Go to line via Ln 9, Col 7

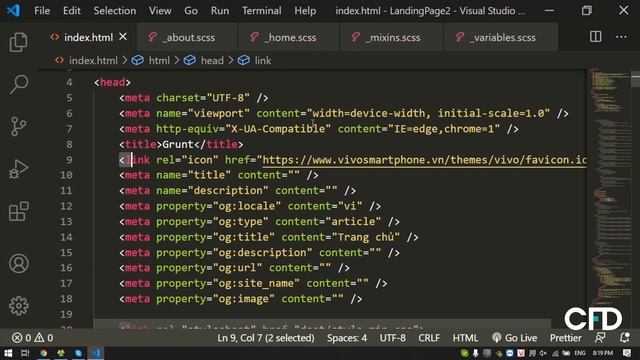(x=266, y=338)
